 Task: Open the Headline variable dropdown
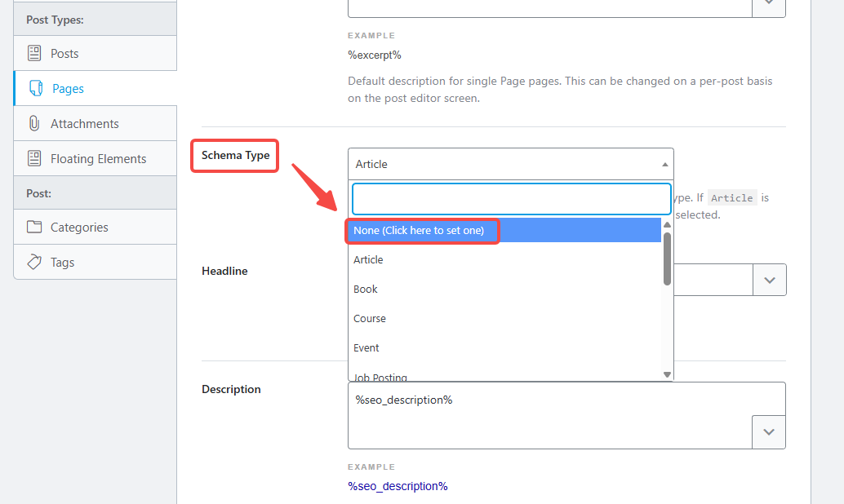(x=769, y=280)
